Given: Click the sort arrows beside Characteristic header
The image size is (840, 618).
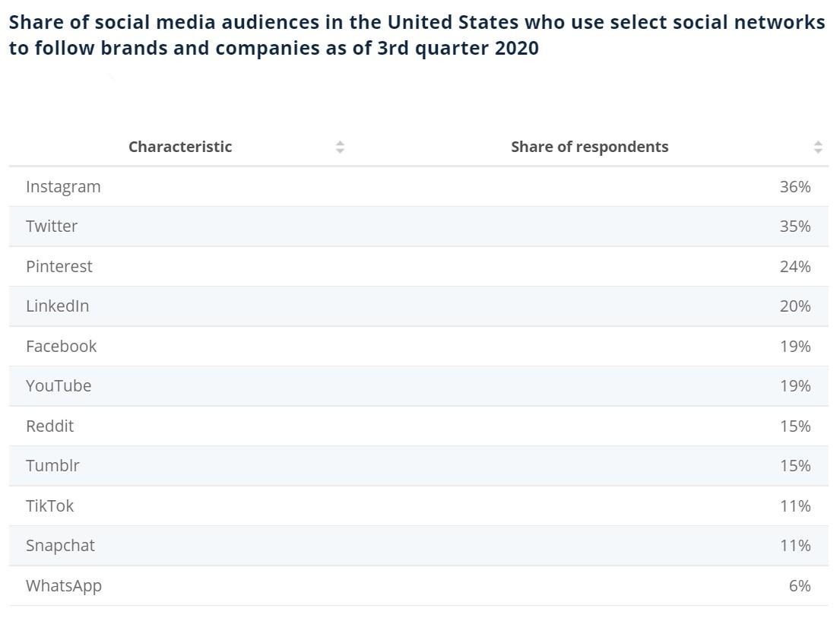Looking at the screenshot, I should pos(340,147).
